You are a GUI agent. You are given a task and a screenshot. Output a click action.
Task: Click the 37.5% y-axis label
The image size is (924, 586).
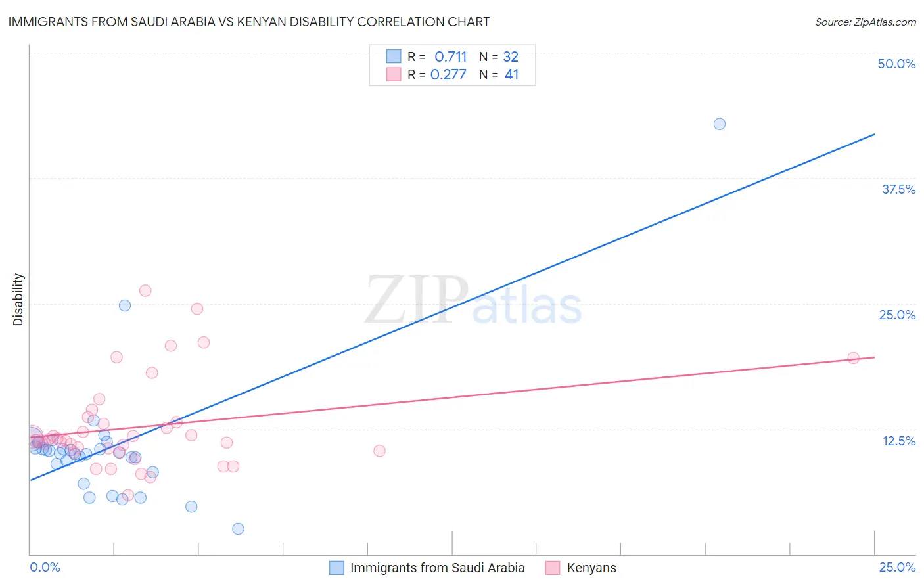click(898, 189)
